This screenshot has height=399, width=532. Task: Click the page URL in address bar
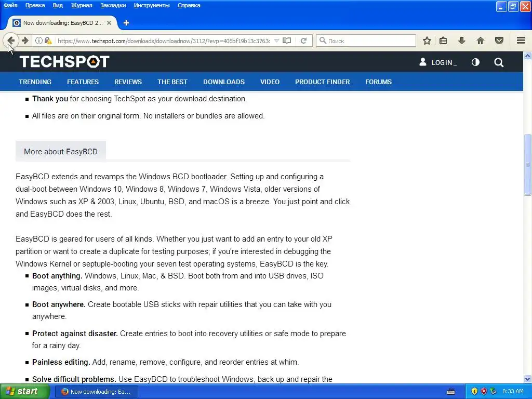[x=164, y=41]
